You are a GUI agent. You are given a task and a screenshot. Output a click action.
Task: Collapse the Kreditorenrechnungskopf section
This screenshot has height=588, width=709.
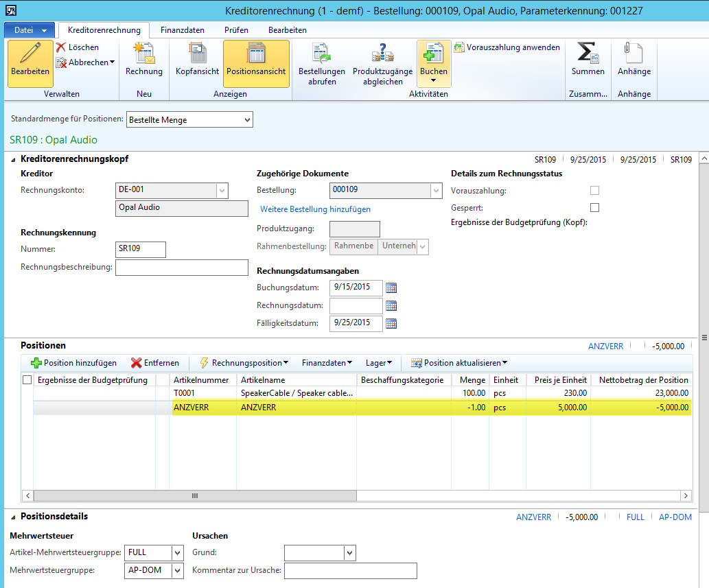(x=13, y=159)
